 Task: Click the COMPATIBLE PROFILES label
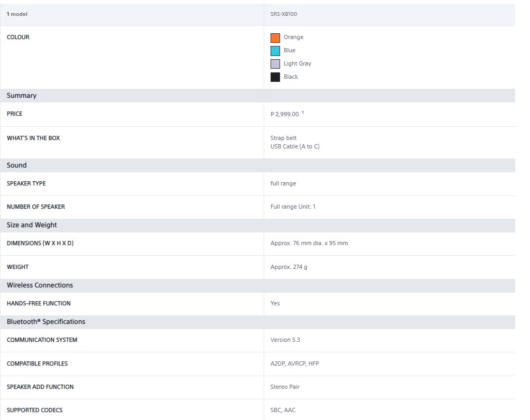pos(37,363)
